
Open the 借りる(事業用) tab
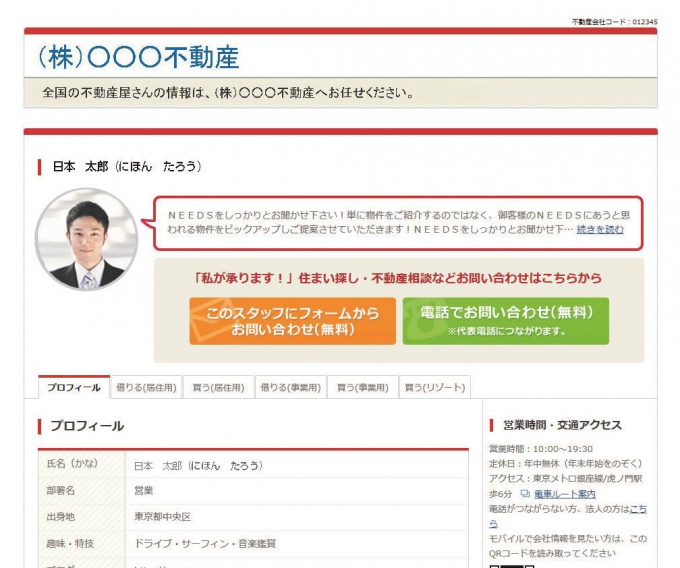tap(291, 387)
